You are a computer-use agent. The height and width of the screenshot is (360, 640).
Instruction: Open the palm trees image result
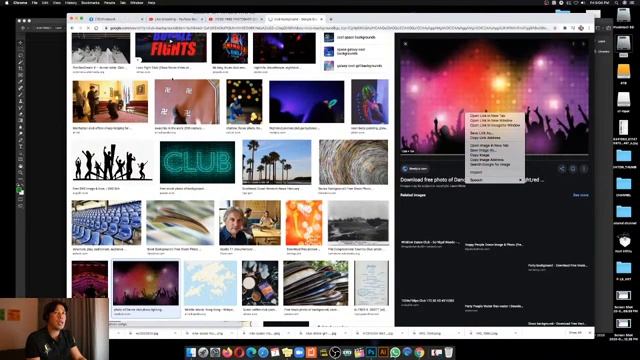point(277,162)
